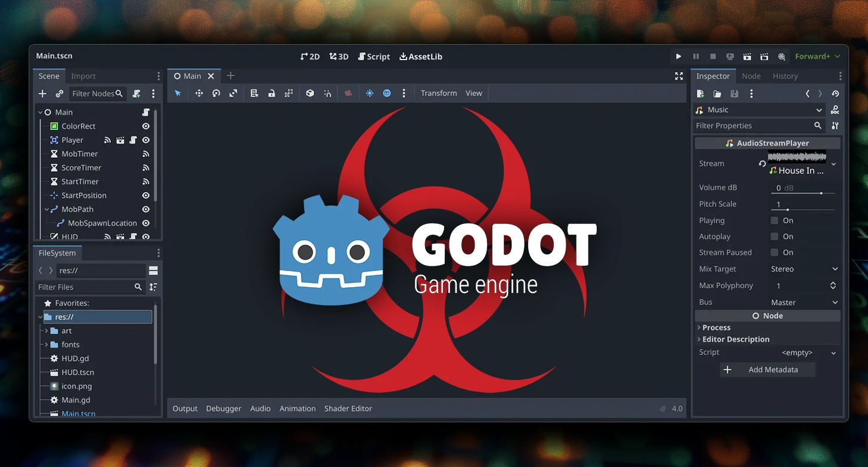Expand the art folder

pos(46,331)
